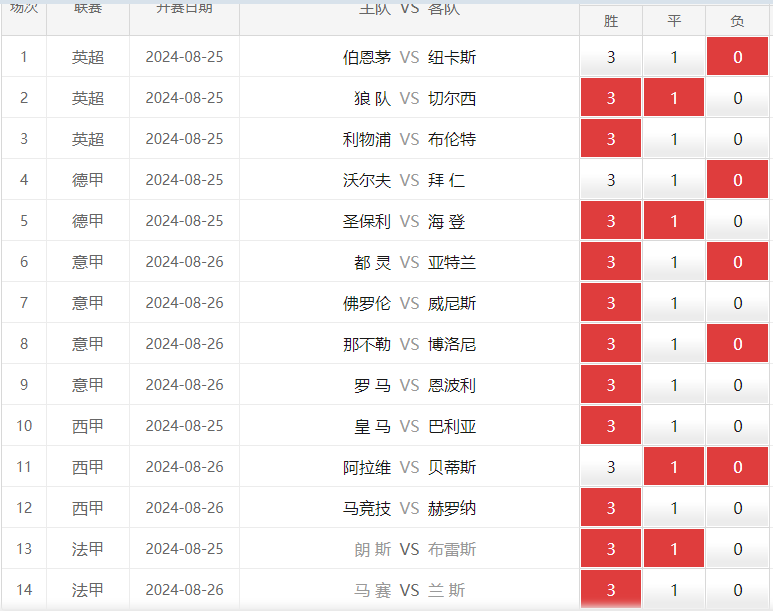The height and width of the screenshot is (611, 773).
Task: Click the 负 column header
Action: 738,21
